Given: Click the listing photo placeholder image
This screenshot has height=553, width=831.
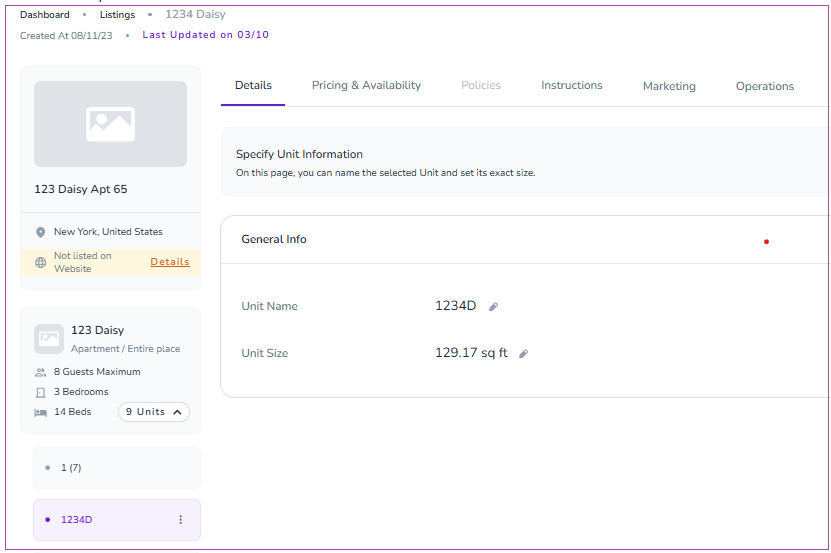Looking at the screenshot, I should point(110,124).
